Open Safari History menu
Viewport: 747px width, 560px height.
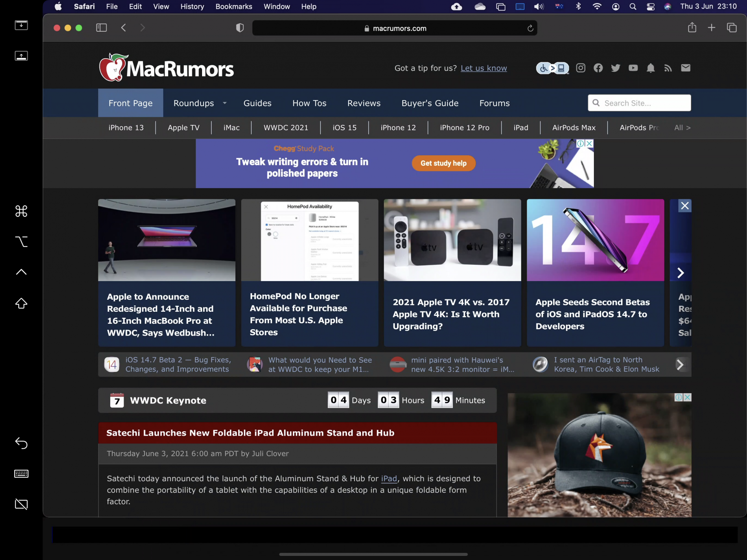(x=192, y=6)
